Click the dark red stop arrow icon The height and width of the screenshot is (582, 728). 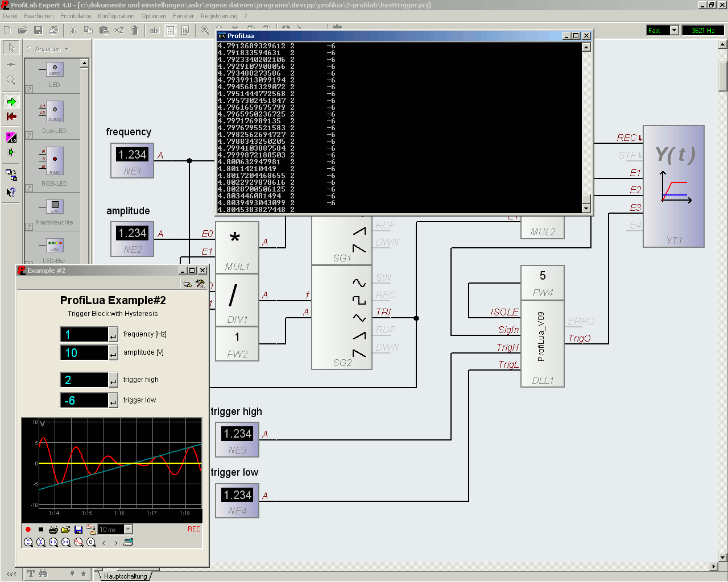[11, 117]
